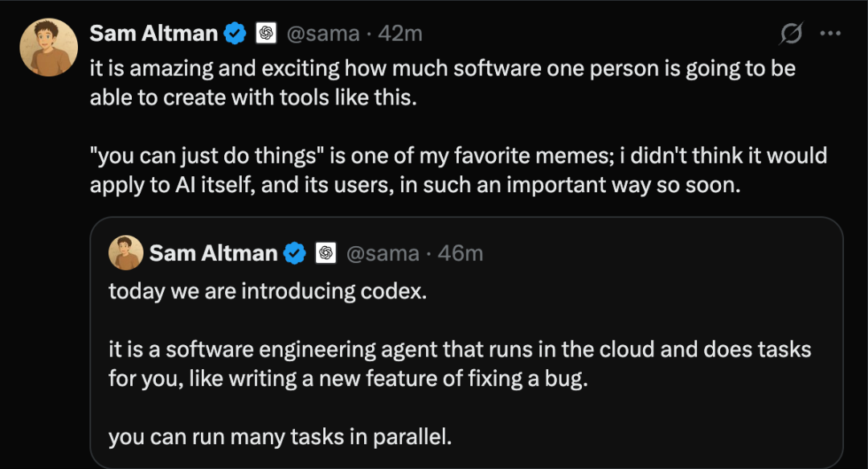Open Sam Altman's profile from main tweet name
This screenshot has width=868, height=469.
click(x=154, y=34)
